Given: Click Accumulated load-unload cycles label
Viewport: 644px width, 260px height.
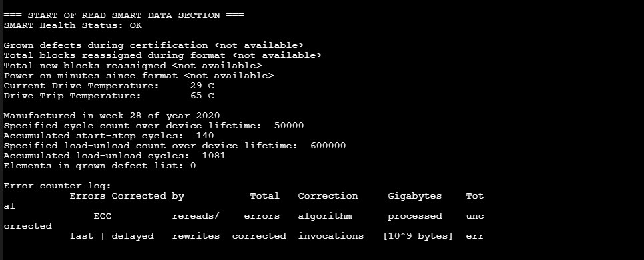Looking at the screenshot, I should tap(97, 156).
